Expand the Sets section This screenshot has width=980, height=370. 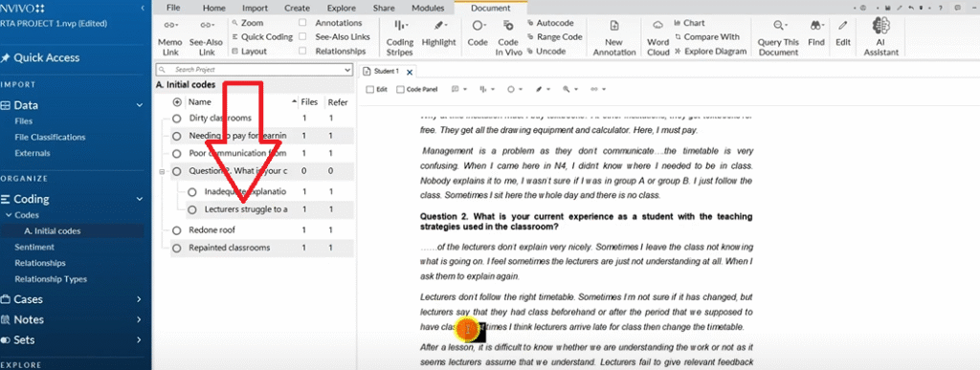pos(139,340)
